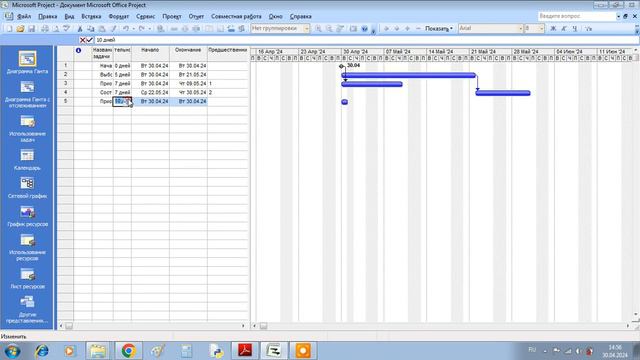Click the 'Введите вопрос' help search box
Screen dimensions: 640x360
[x=576, y=16]
